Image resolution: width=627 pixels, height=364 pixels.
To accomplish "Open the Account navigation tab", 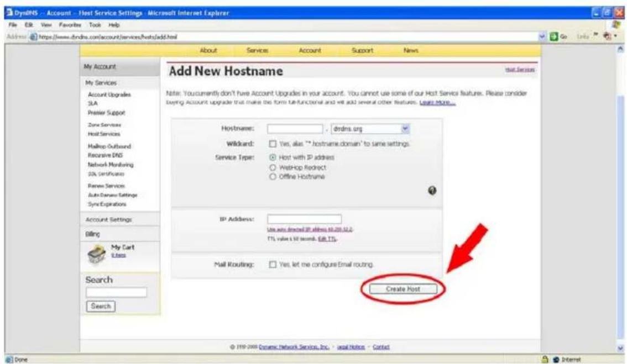I will (x=310, y=50).
